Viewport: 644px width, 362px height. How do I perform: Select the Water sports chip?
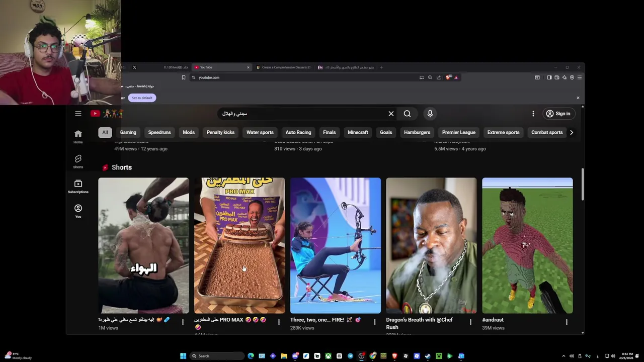260,132
